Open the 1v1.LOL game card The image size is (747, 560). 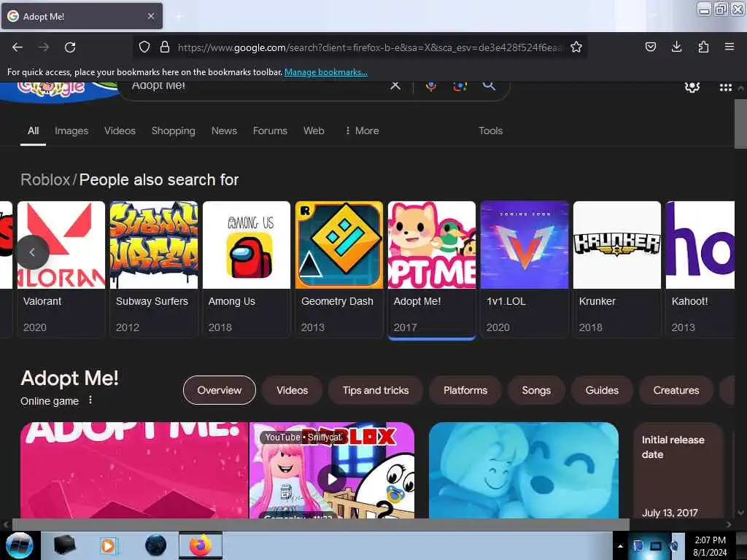point(524,269)
